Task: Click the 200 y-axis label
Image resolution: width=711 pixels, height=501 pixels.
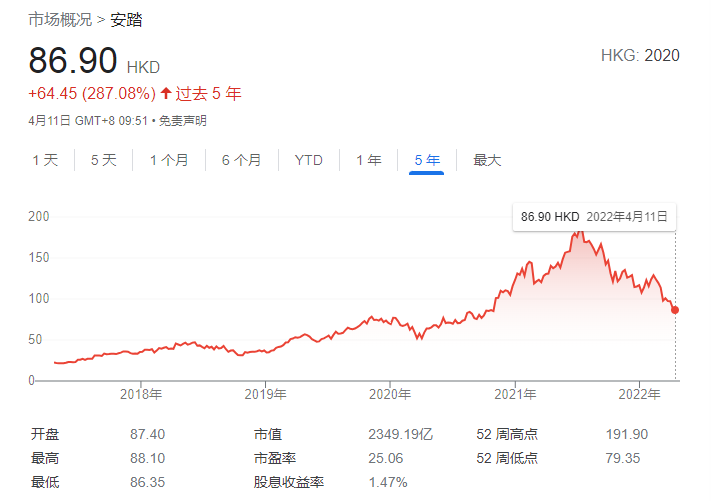Action: coord(39,216)
